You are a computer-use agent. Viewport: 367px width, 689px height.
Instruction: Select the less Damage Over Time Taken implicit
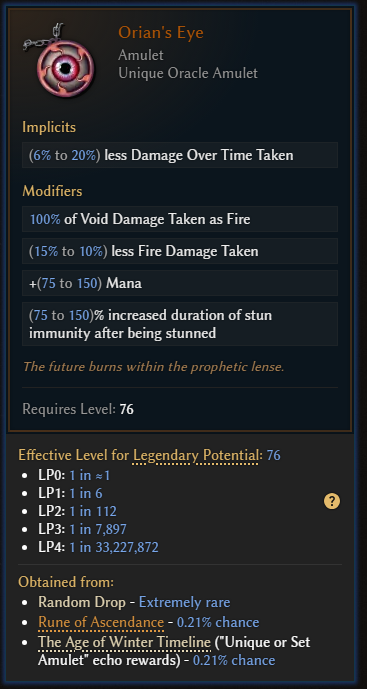pyautogui.click(x=180, y=155)
